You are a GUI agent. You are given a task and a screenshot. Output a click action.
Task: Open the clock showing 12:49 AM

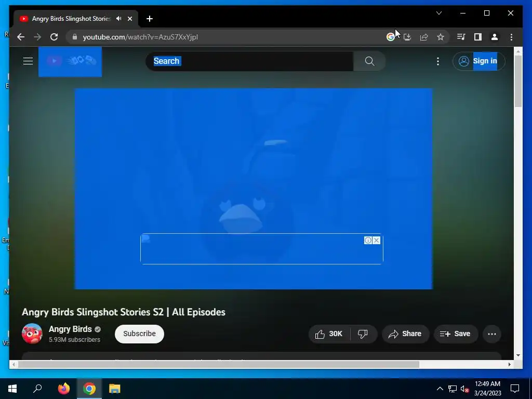coord(487,389)
